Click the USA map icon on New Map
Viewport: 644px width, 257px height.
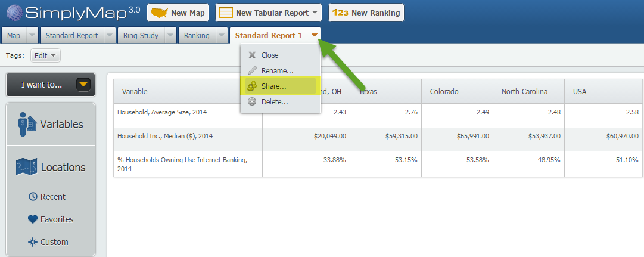(x=159, y=13)
